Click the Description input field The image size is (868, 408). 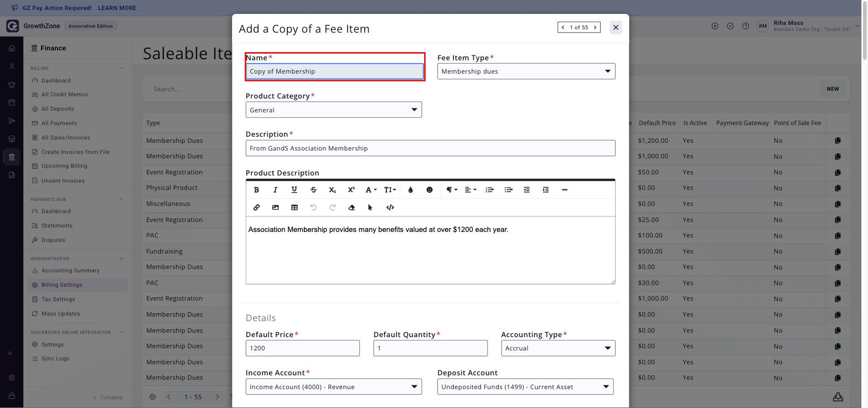point(430,148)
